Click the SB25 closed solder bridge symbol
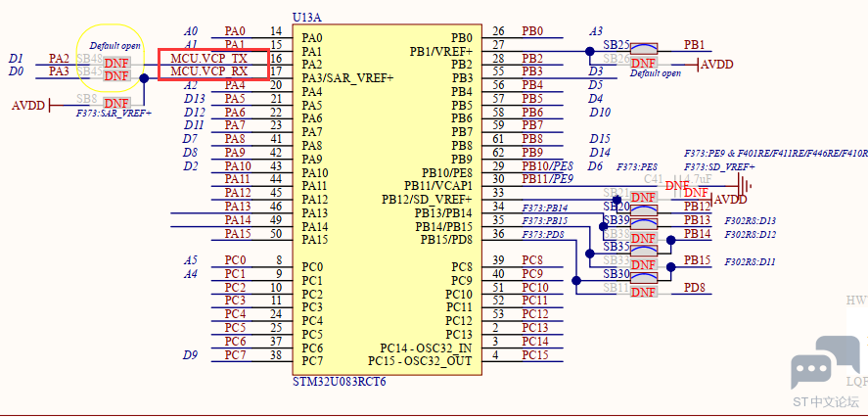Screen dimensions: 868x417 tap(644, 48)
